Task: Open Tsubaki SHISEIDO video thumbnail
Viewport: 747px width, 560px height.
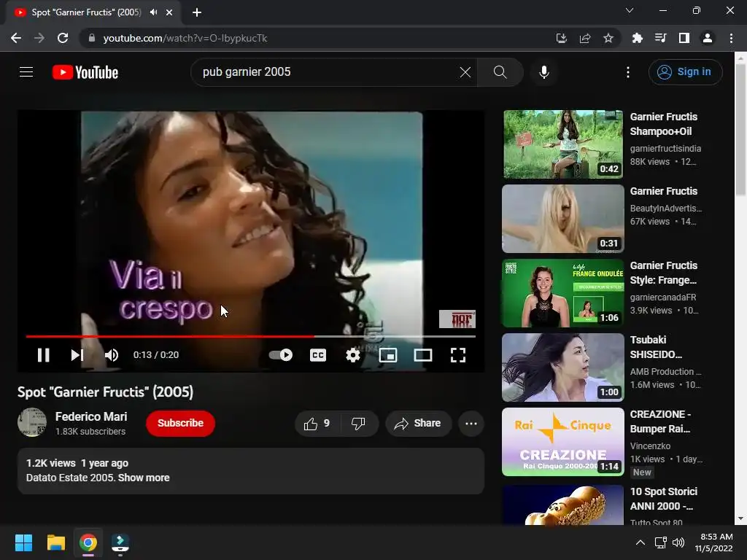Action: 563,367
